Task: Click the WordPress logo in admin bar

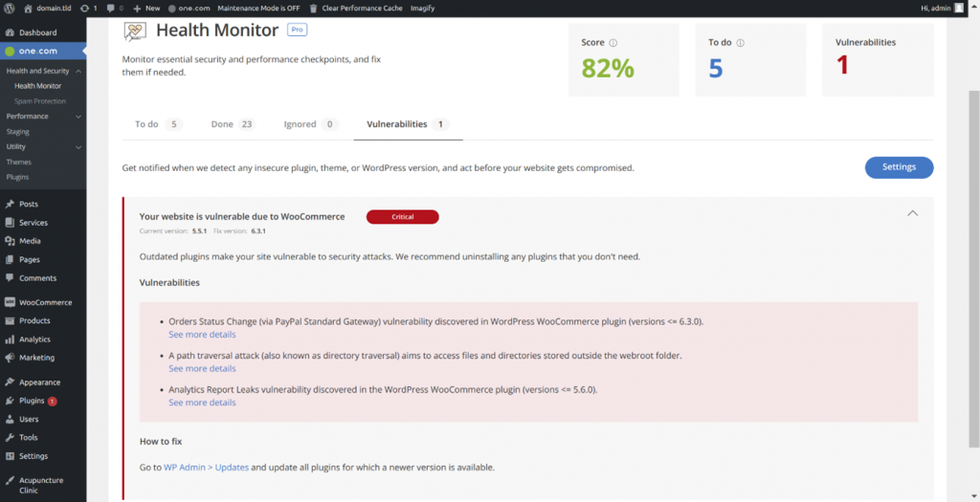Action: [x=10, y=8]
